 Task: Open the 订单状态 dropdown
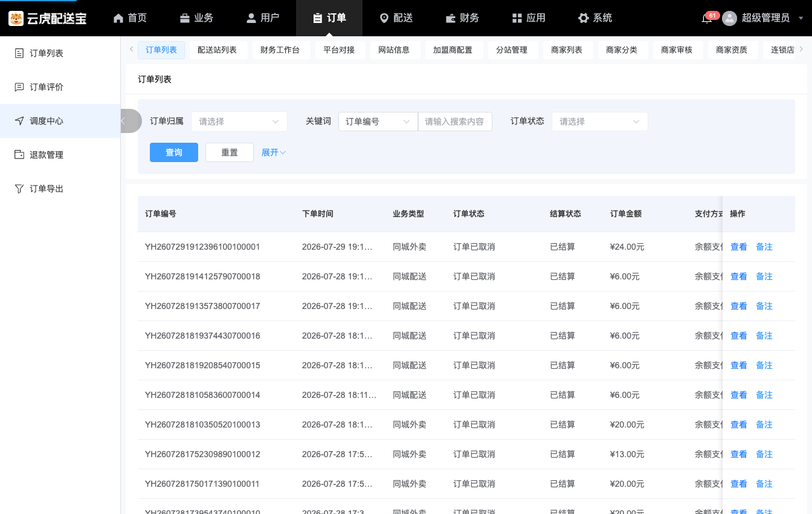pyautogui.click(x=599, y=122)
